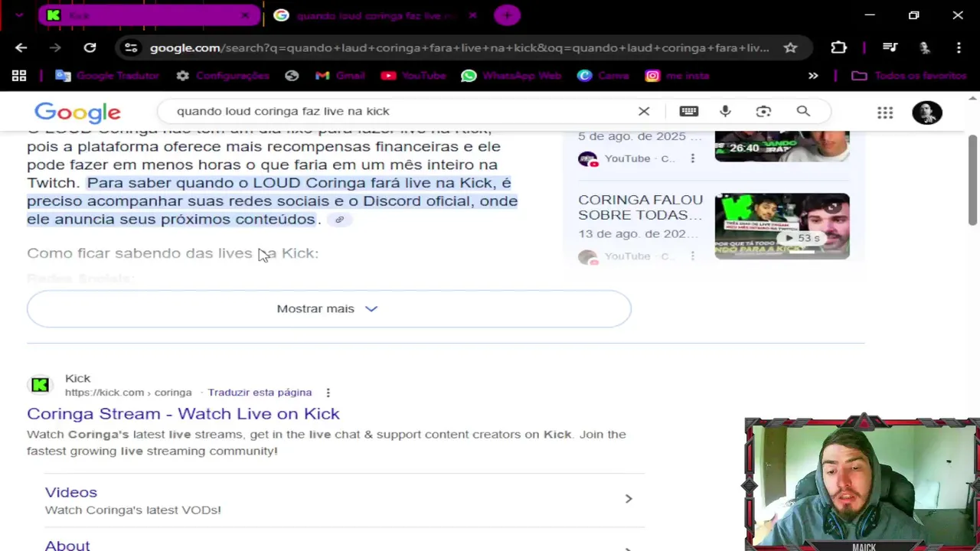Copy link icon after AI overview paragraph
This screenshot has width=980, height=551.
click(x=339, y=220)
